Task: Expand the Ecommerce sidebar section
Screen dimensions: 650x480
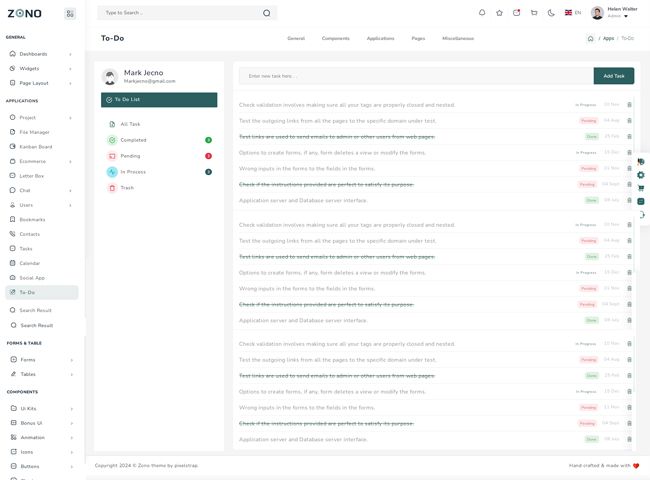Action: pos(40,161)
